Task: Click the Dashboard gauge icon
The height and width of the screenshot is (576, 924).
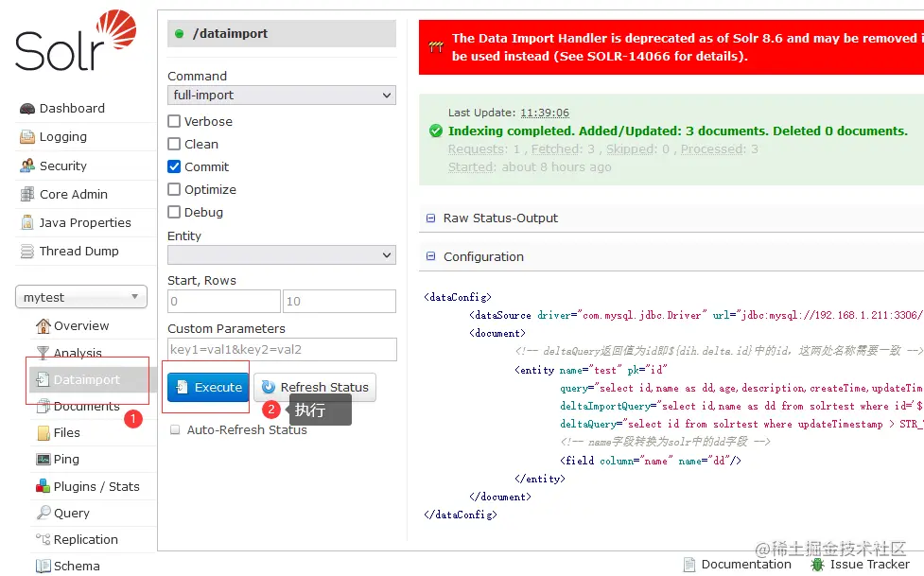Action: tap(27, 109)
